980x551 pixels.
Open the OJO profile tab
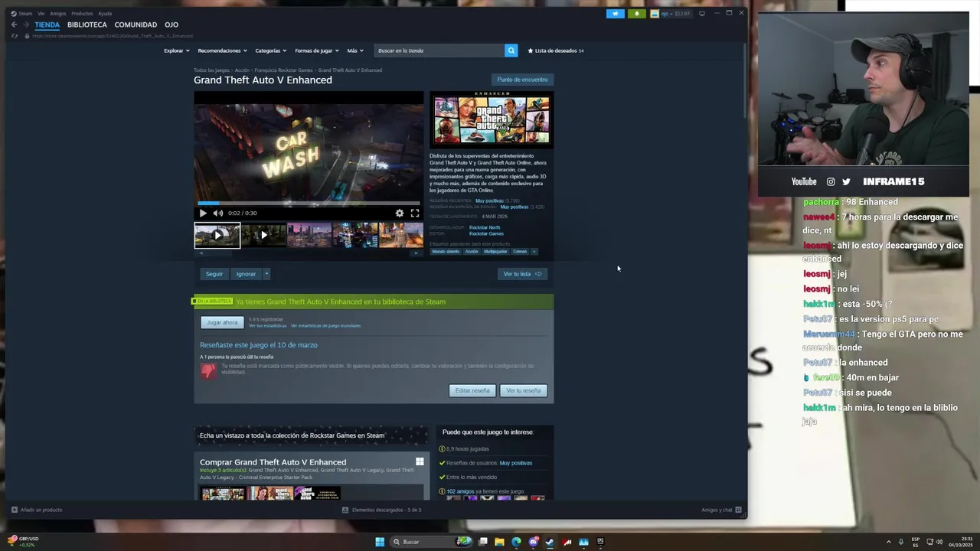tap(171, 24)
